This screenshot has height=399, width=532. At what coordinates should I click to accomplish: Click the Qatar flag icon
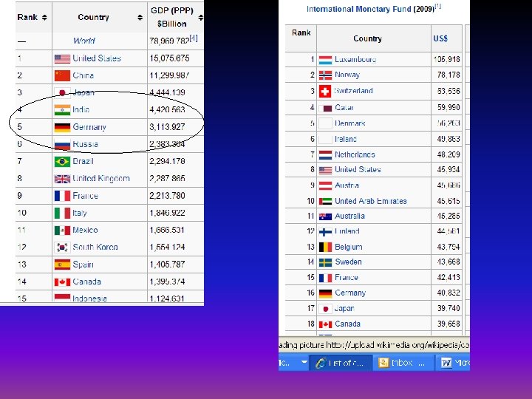click(x=325, y=108)
